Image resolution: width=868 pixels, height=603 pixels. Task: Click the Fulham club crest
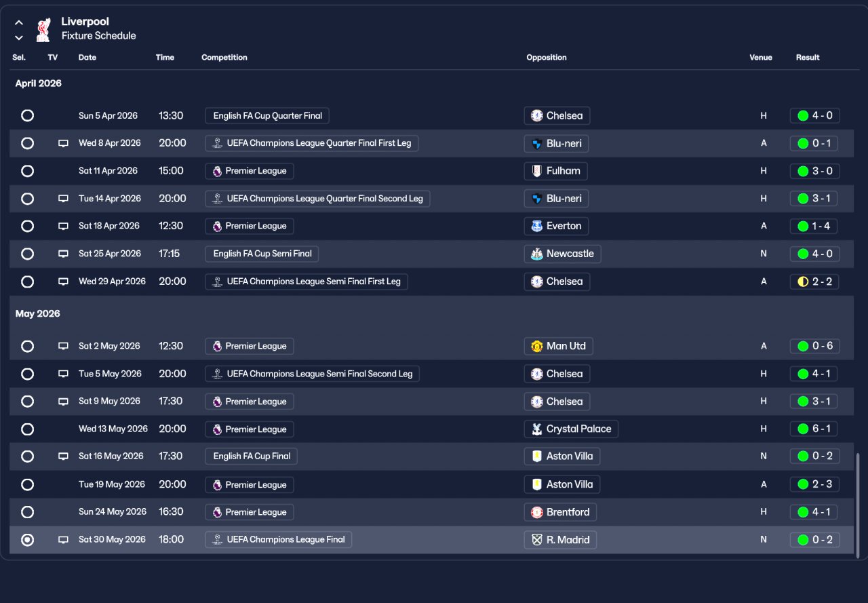[537, 171]
